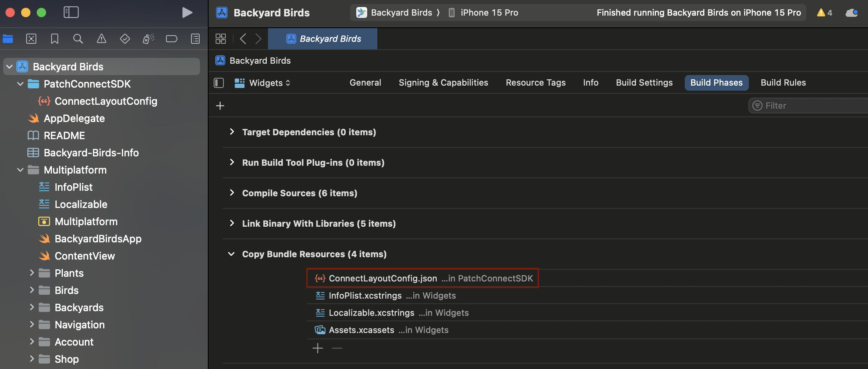Expand Target Dependencies section
This screenshot has height=369, width=868.
tap(232, 132)
